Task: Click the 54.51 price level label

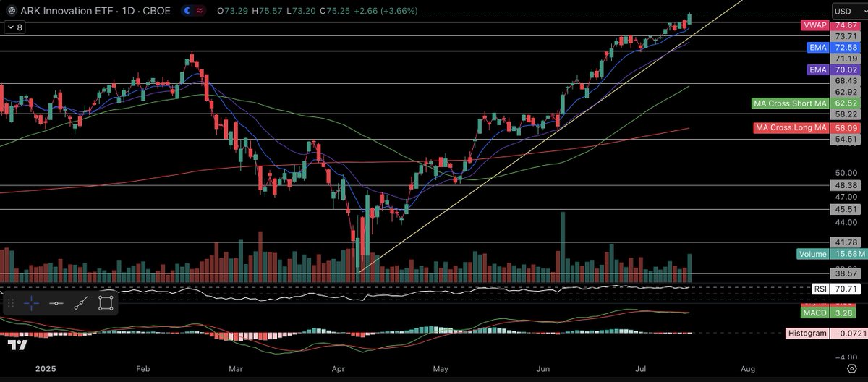Action: tap(846, 138)
